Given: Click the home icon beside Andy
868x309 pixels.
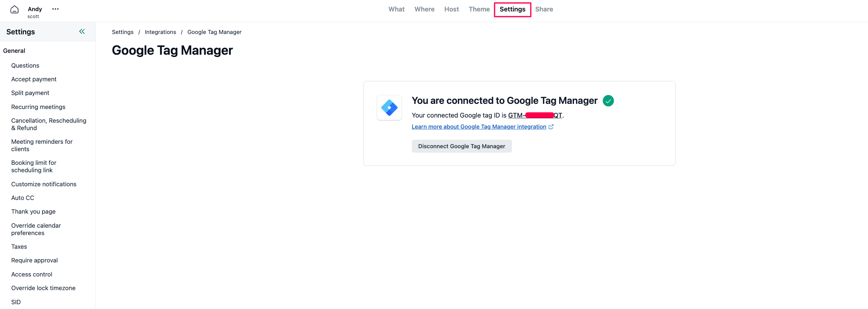Looking at the screenshot, I should [x=14, y=10].
